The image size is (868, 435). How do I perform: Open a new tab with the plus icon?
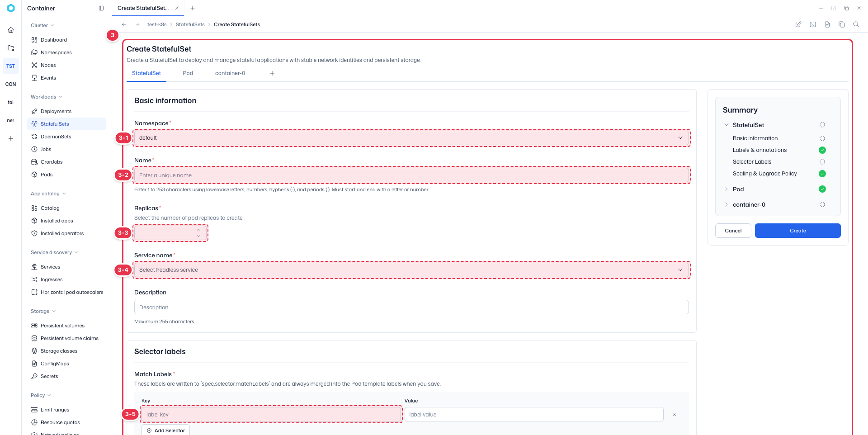click(193, 8)
